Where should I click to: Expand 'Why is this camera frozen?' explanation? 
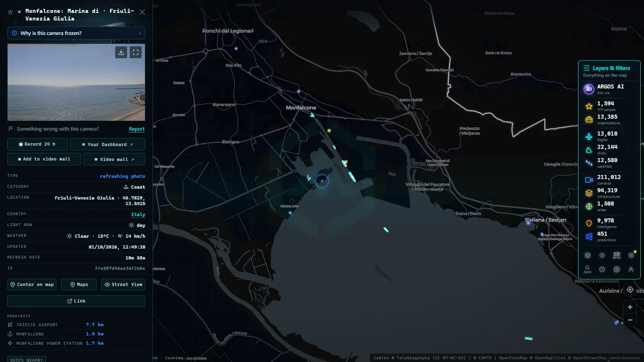(x=76, y=33)
